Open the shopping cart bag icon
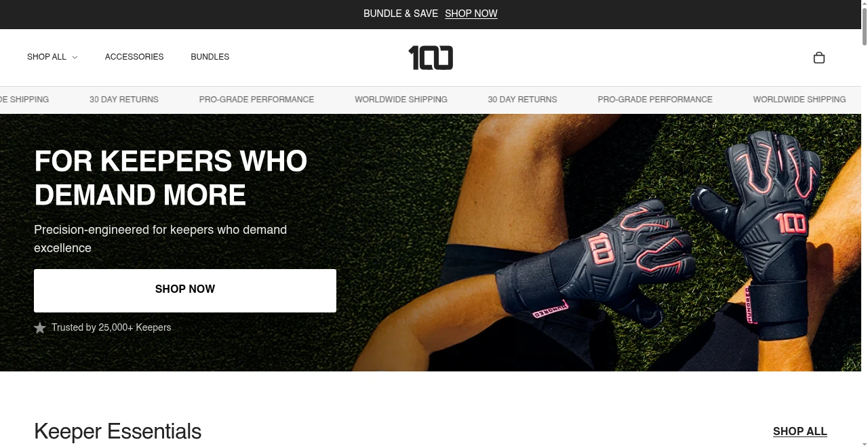Viewport: 868px width, 448px height. 818,58
